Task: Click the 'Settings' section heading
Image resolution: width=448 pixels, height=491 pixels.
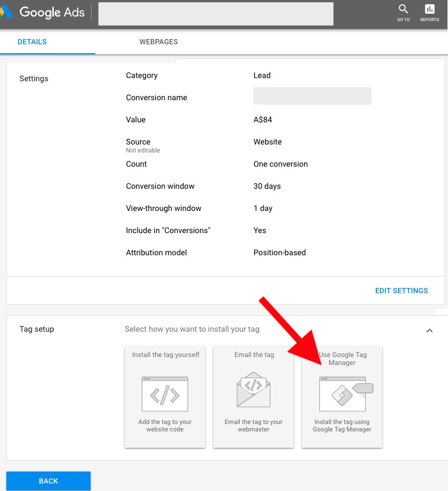Action: [34, 79]
